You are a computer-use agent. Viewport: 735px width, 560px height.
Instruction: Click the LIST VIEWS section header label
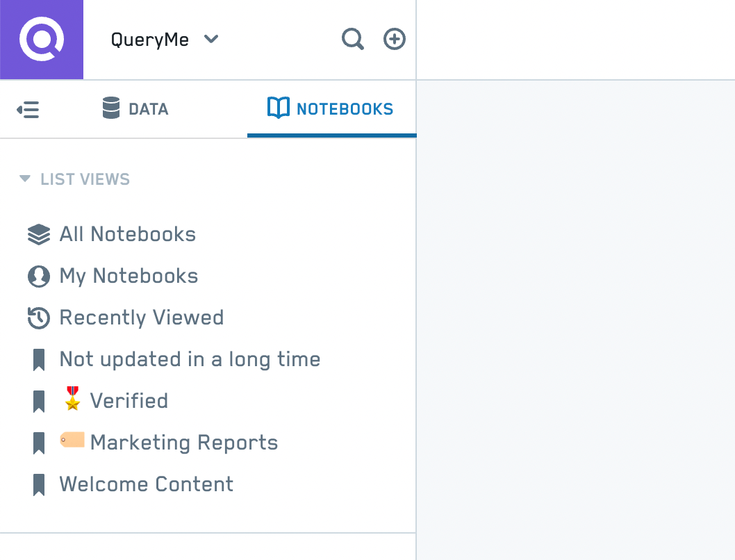pyautogui.click(x=85, y=179)
